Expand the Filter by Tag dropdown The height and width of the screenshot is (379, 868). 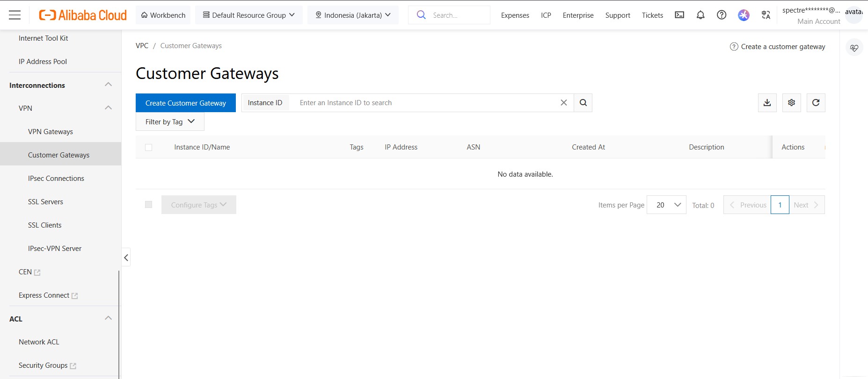pyautogui.click(x=170, y=122)
